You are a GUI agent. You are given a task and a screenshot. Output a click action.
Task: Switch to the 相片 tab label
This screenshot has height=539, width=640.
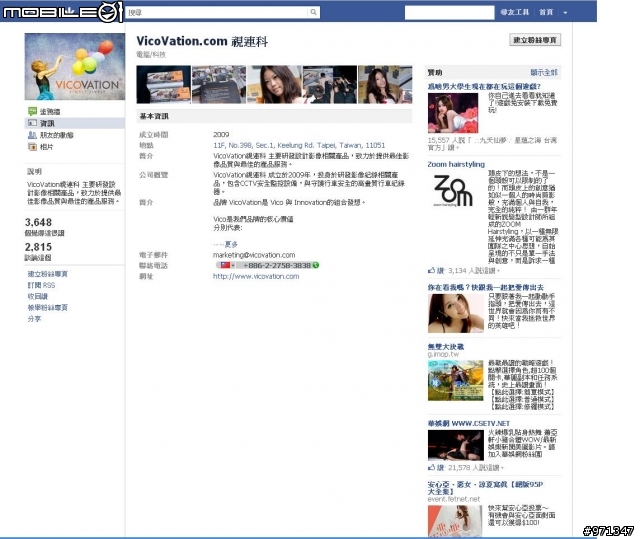[46, 147]
